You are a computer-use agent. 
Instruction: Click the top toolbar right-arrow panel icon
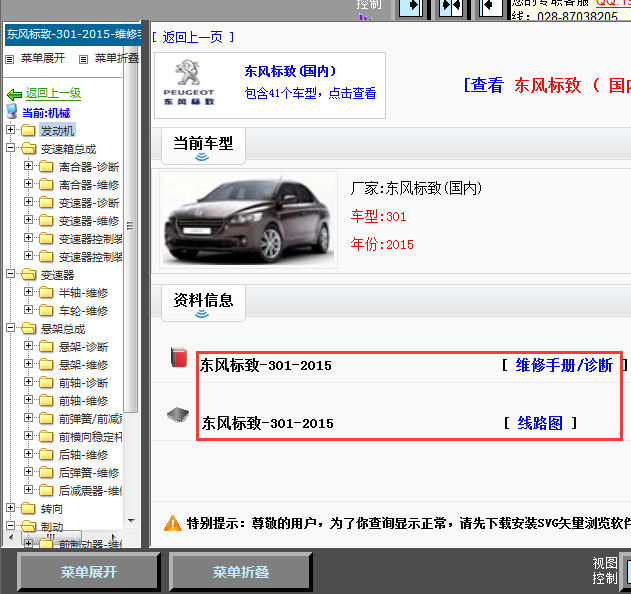point(410,7)
